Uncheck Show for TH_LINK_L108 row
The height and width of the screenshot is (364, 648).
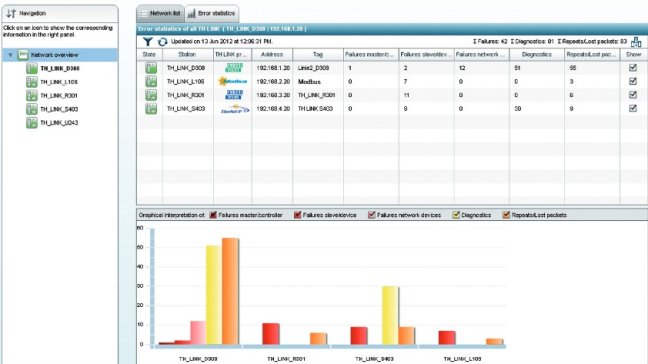[633, 81]
